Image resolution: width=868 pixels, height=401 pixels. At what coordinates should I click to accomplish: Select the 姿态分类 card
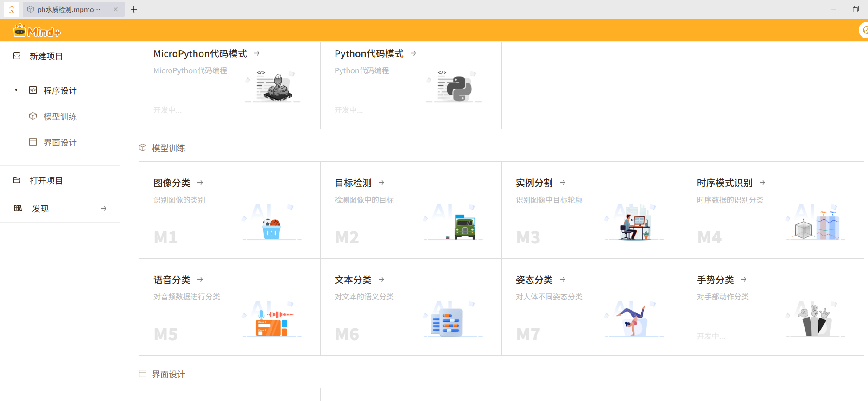coord(592,307)
